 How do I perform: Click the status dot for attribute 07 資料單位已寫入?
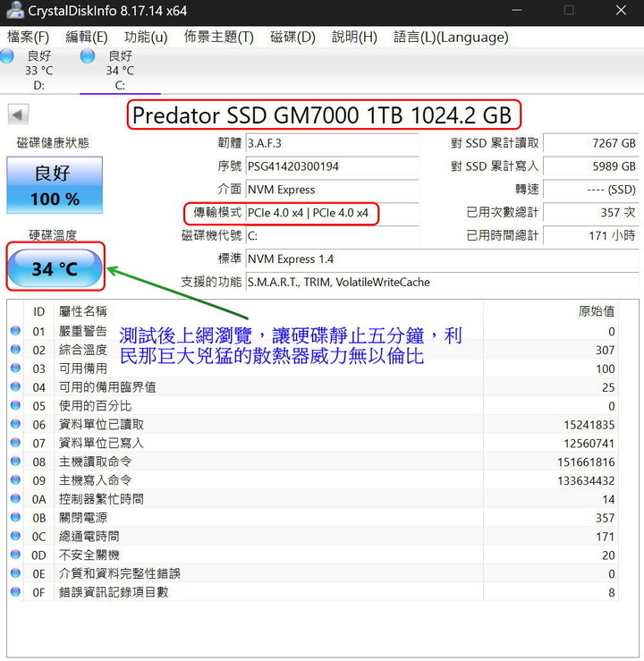coord(15,442)
